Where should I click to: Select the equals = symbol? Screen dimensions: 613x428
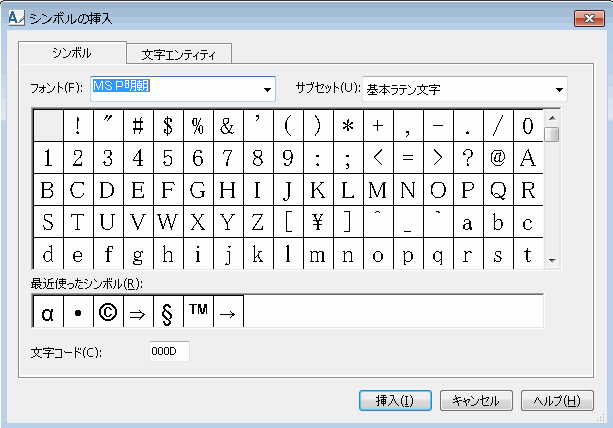click(x=408, y=158)
